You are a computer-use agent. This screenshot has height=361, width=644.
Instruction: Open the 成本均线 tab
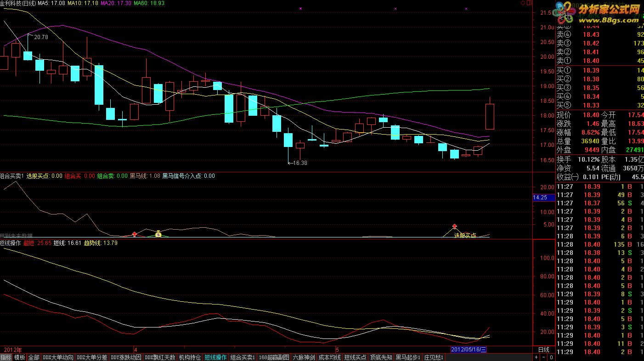(330, 357)
